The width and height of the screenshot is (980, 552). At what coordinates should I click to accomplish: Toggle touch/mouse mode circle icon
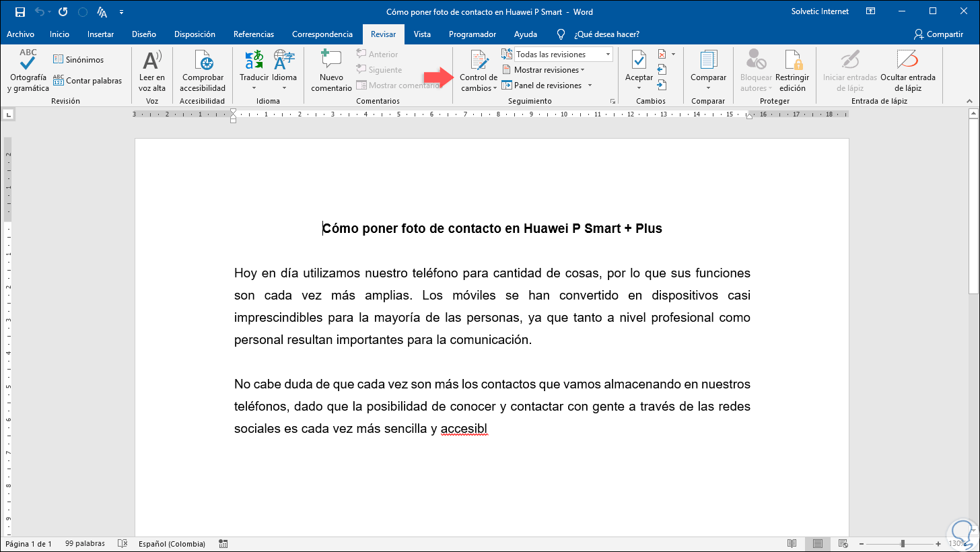83,12
